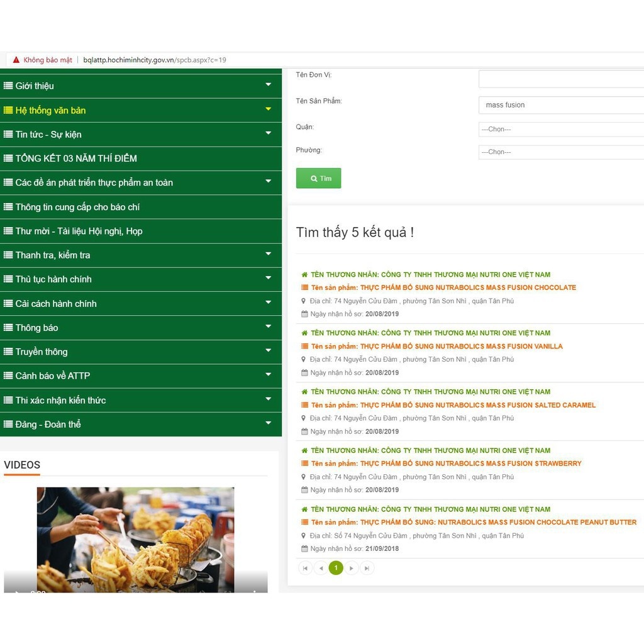Click the 'VIDEOS' section heading
This screenshot has width=644, height=644.
tap(22, 465)
